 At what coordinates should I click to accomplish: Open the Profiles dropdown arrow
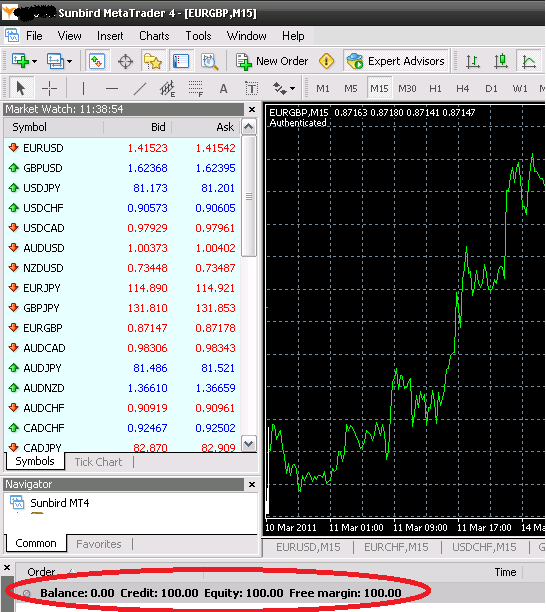pyautogui.click(x=69, y=61)
